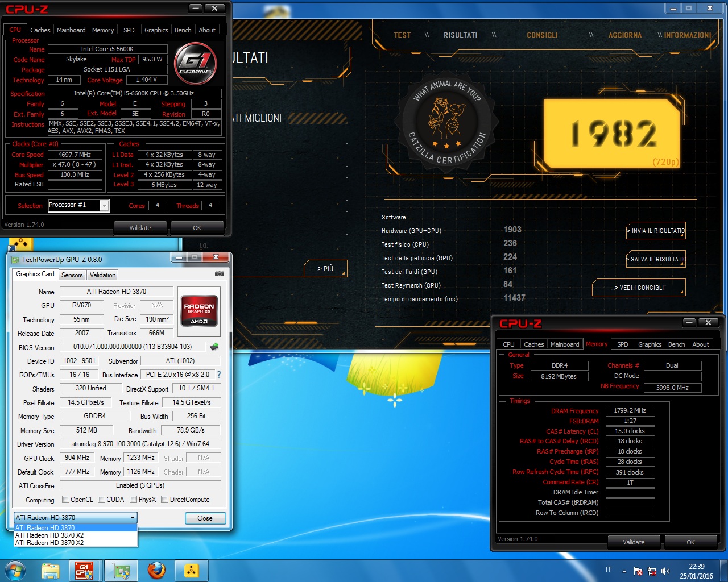Open the Validation tab in GPU-Z

point(103,275)
